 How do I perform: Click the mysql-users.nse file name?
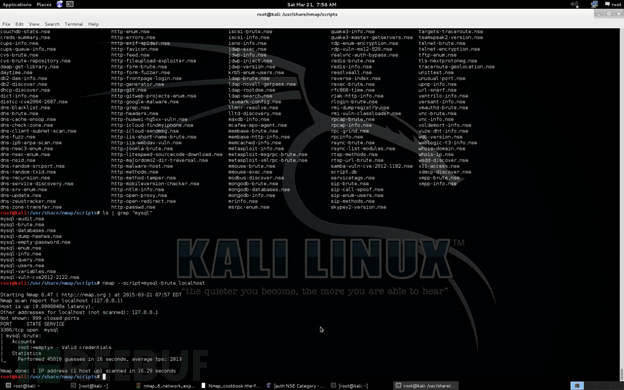22,265
